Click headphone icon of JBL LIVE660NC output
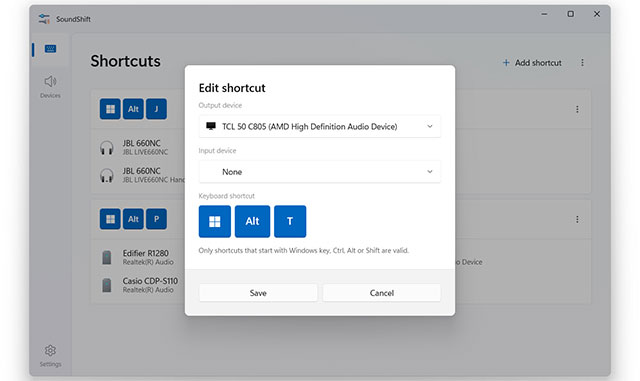The height and width of the screenshot is (381, 640). [x=107, y=147]
